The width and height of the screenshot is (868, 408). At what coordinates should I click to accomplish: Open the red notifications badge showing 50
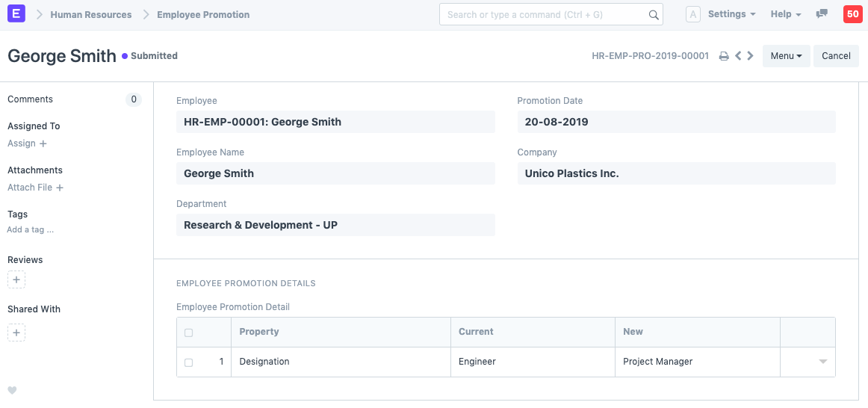[x=852, y=14]
